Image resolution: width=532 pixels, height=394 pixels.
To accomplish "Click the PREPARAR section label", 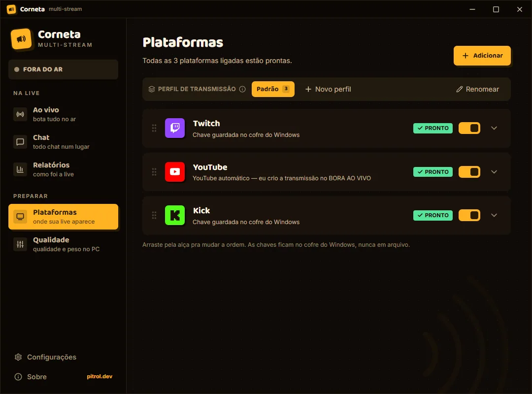I will 31,196.
